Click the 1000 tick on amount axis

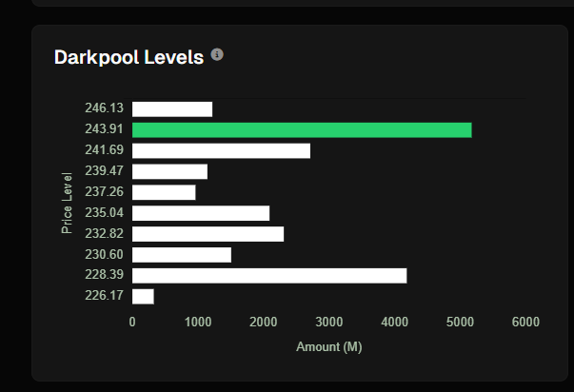[198, 322]
